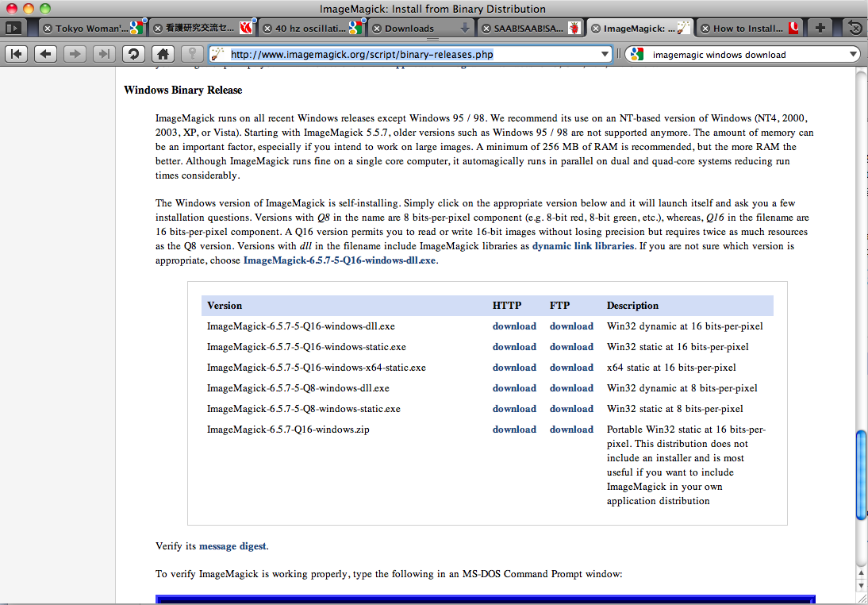Screen dimensions: 868x605
Task: Click the FTP column header
Action: tap(559, 305)
